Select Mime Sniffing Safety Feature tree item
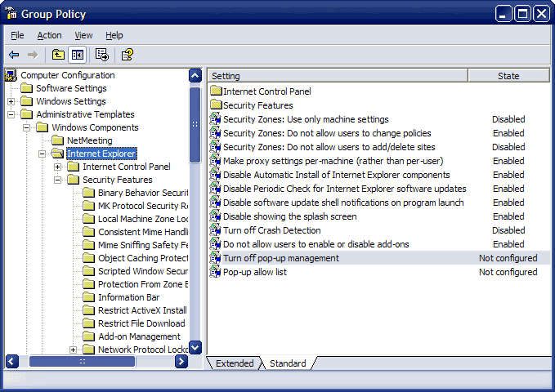 (x=143, y=245)
